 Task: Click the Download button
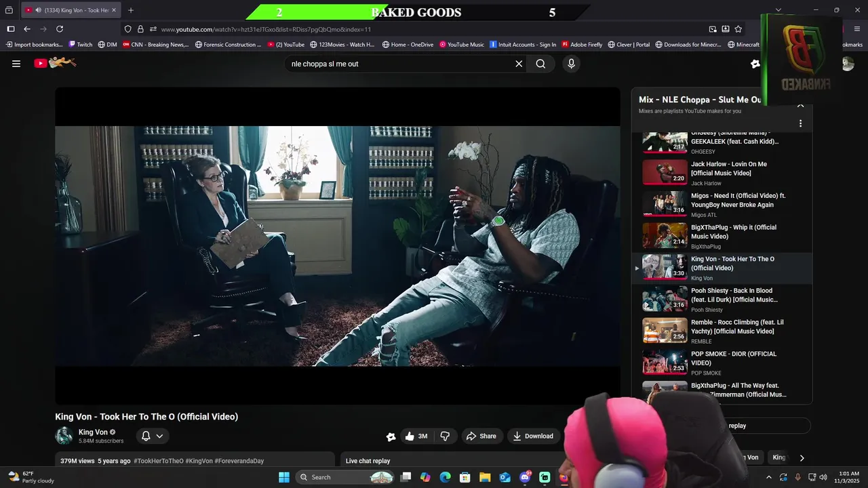pos(533,436)
